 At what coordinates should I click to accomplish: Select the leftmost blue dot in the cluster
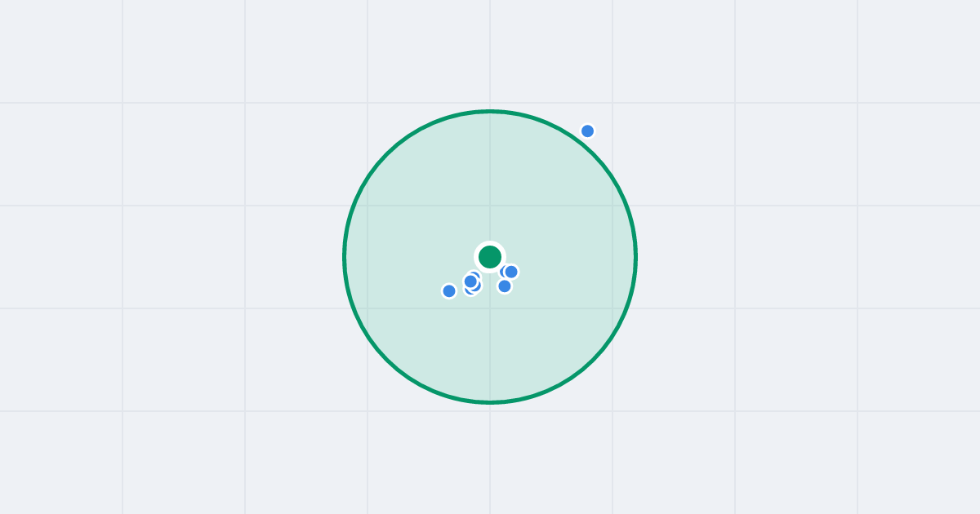449,290
